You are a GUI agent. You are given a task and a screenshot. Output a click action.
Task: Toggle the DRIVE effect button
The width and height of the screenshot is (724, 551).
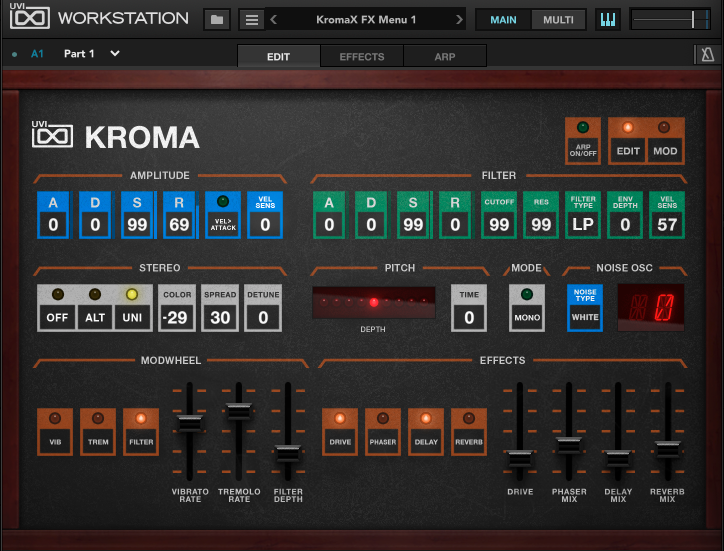point(340,432)
